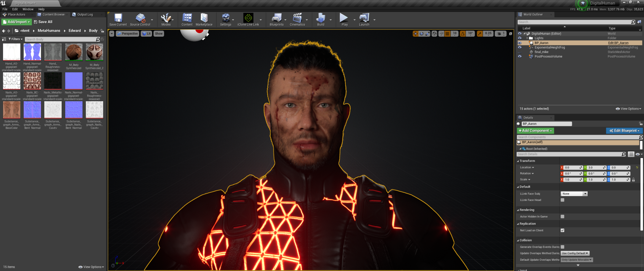Open the Cinematics toolbar icon
The height and width of the screenshot is (271, 644).
297,20
